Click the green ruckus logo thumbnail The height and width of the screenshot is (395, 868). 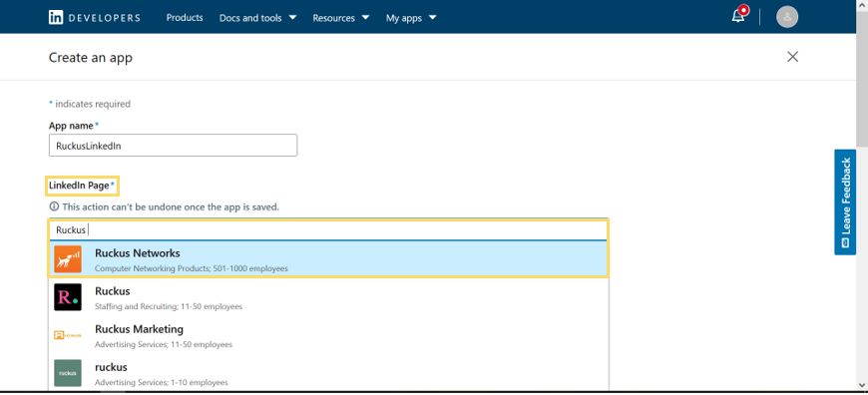click(x=68, y=373)
